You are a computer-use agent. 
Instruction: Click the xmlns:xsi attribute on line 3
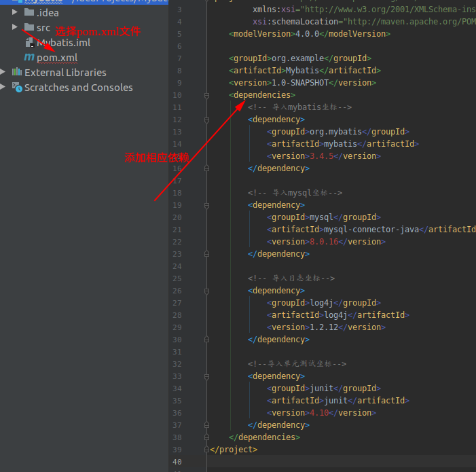(x=274, y=10)
